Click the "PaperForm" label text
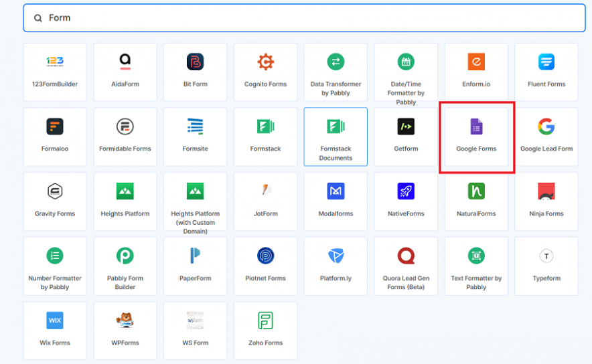Screen dimensions: 592x364 (195, 278)
